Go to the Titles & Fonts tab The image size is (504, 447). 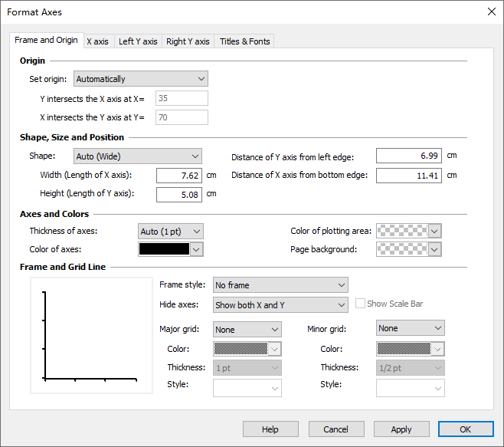coord(244,41)
